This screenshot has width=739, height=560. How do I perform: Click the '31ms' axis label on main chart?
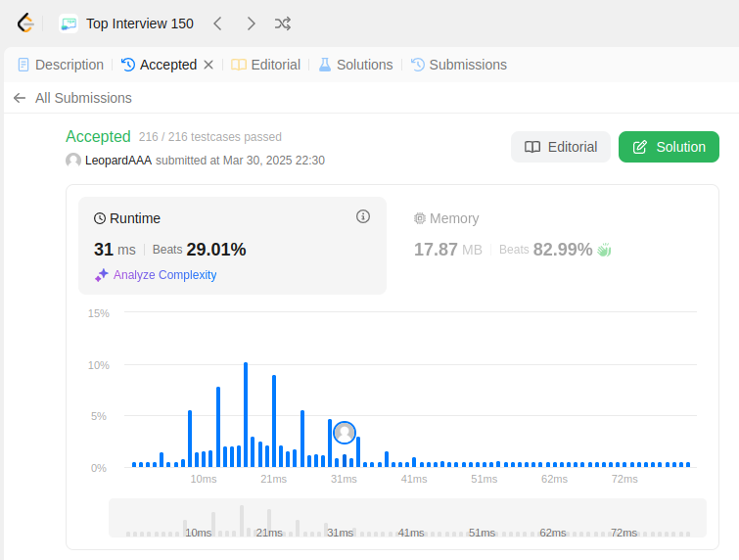coord(344,479)
